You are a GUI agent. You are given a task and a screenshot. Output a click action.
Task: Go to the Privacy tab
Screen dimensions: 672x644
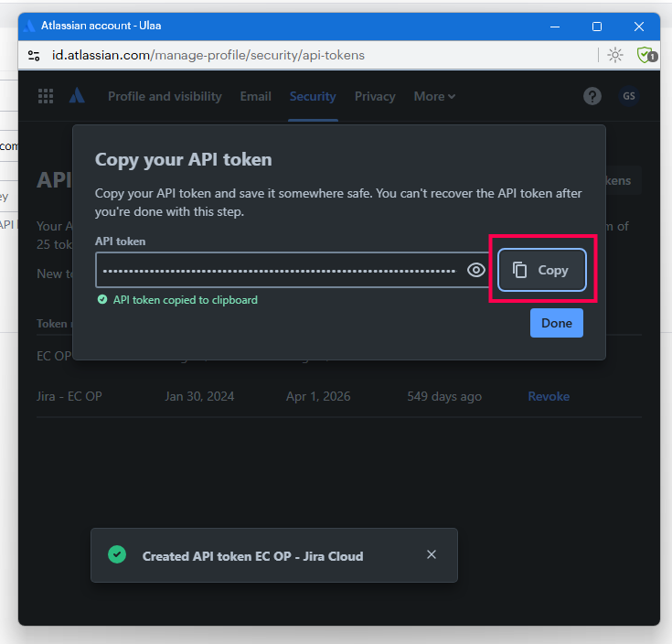click(375, 96)
